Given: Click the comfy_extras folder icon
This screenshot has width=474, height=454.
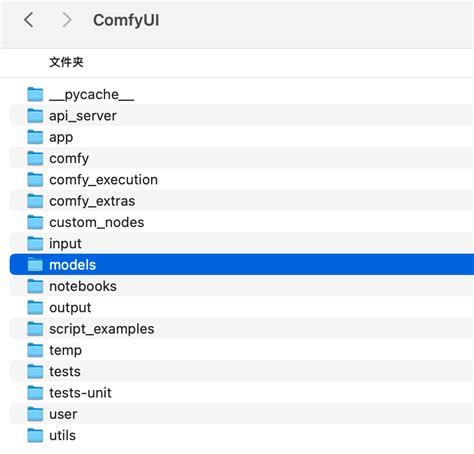Looking at the screenshot, I should click(x=35, y=201).
